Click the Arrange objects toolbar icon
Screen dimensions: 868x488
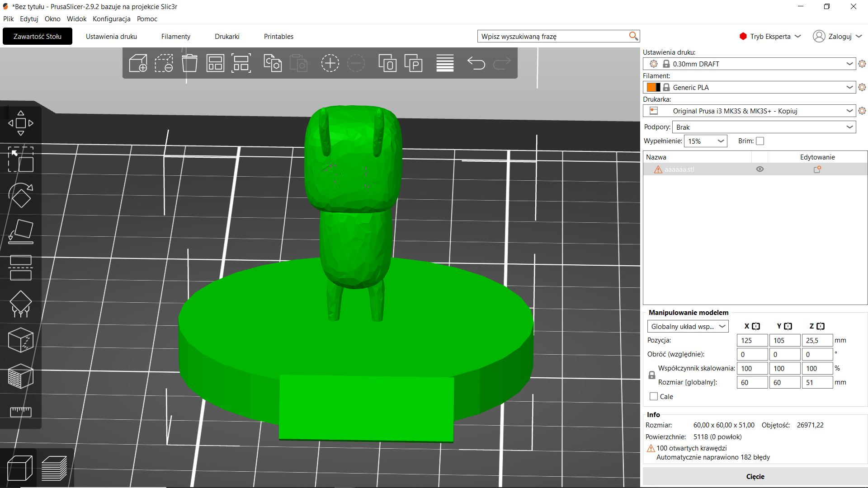click(x=215, y=63)
